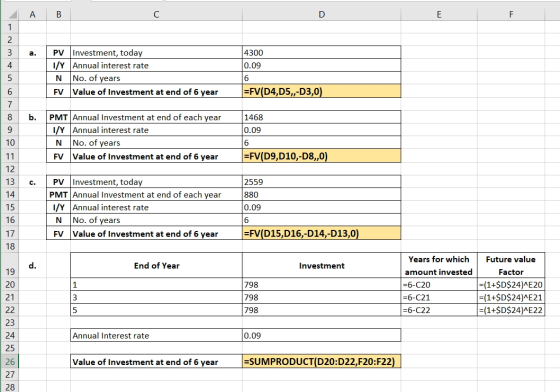
Task: Select column B header
Action: (x=59, y=15)
